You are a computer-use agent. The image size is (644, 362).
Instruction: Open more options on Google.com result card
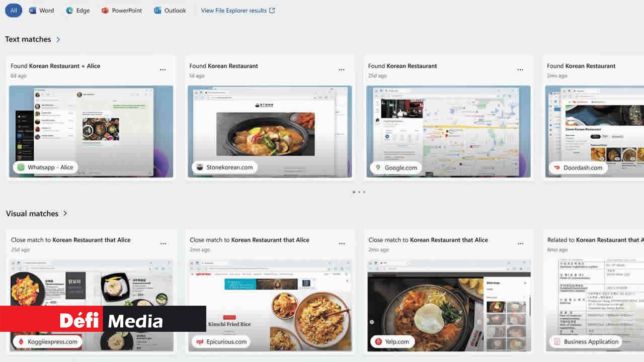520,70
